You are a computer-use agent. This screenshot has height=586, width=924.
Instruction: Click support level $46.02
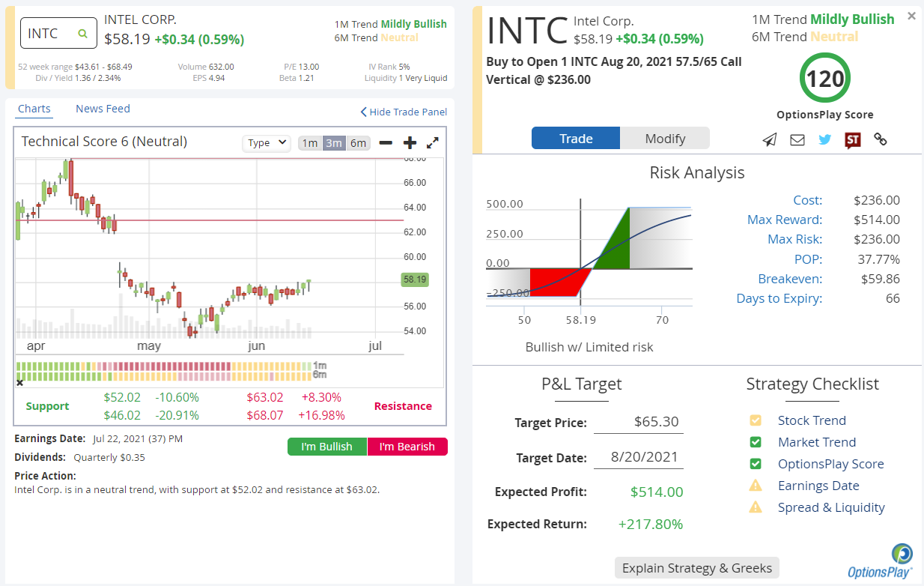(122, 415)
